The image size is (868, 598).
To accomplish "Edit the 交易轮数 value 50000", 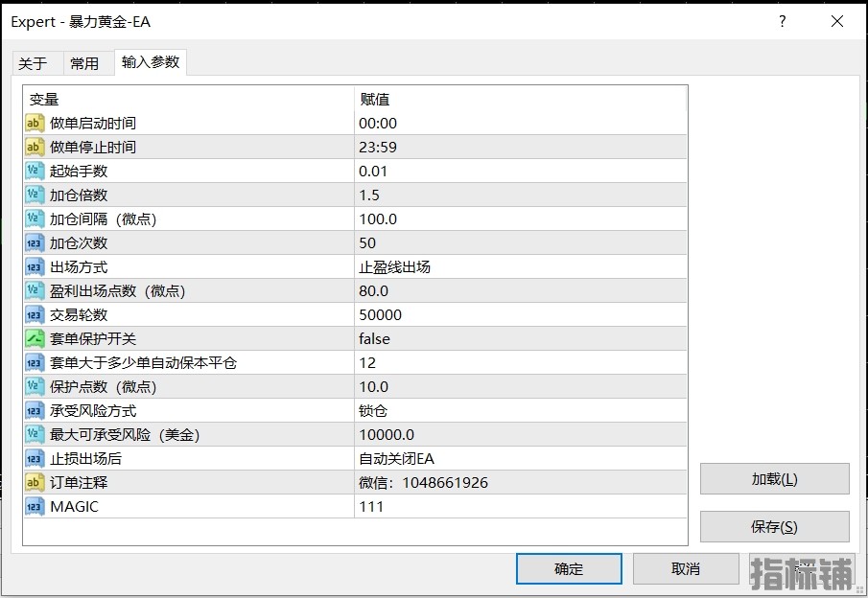I will click(x=521, y=314).
